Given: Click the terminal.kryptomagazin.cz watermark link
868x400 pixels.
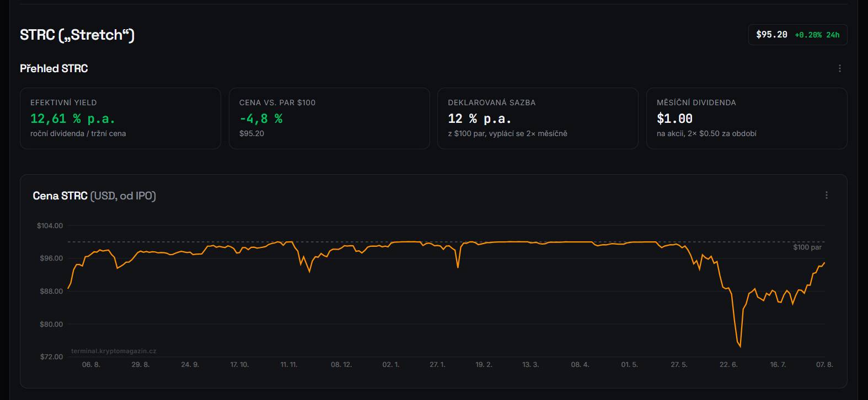Looking at the screenshot, I should [x=114, y=351].
